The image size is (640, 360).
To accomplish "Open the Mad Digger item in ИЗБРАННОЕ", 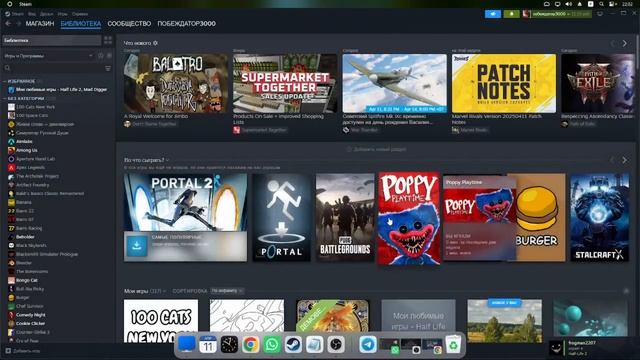I will tap(58, 89).
